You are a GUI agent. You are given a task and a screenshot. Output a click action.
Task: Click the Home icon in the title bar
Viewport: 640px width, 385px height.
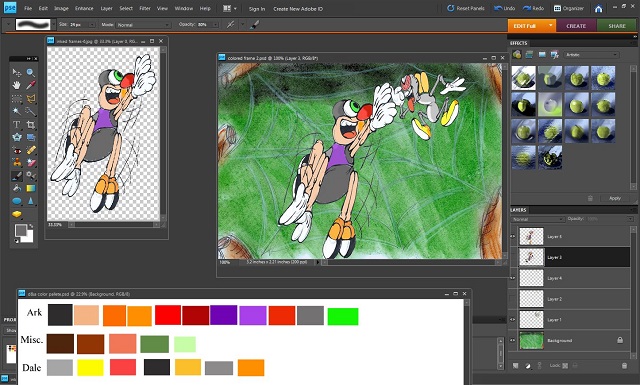click(598, 9)
